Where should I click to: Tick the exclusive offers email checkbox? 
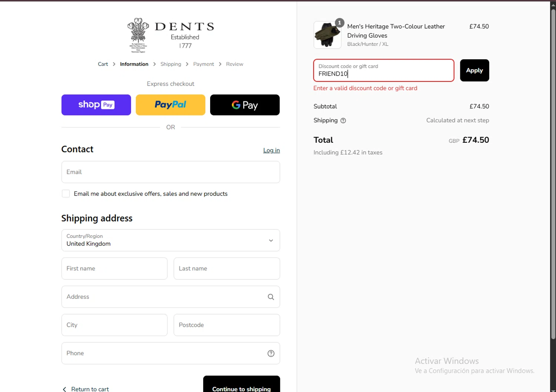pyautogui.click(x=66, y=193)
